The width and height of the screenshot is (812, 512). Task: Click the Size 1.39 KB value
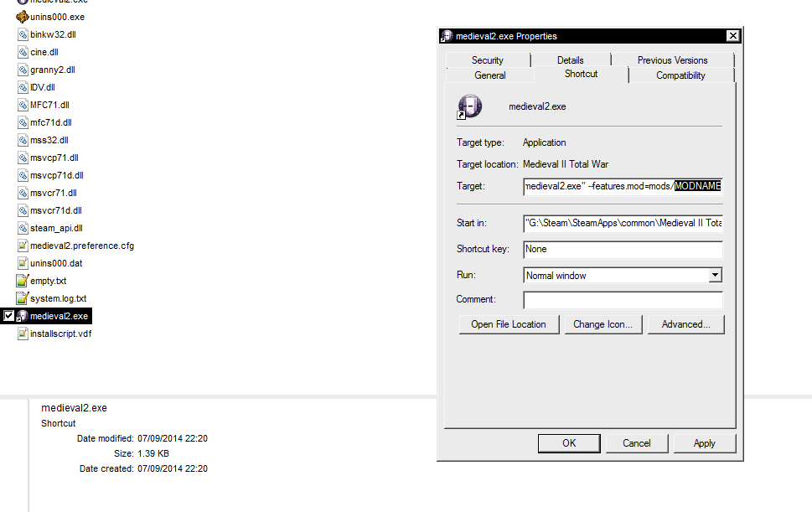(153, 453)
